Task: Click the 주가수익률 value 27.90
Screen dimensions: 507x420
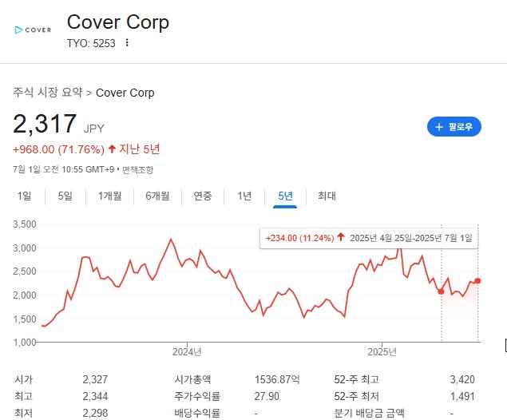Action: point(267,396)
